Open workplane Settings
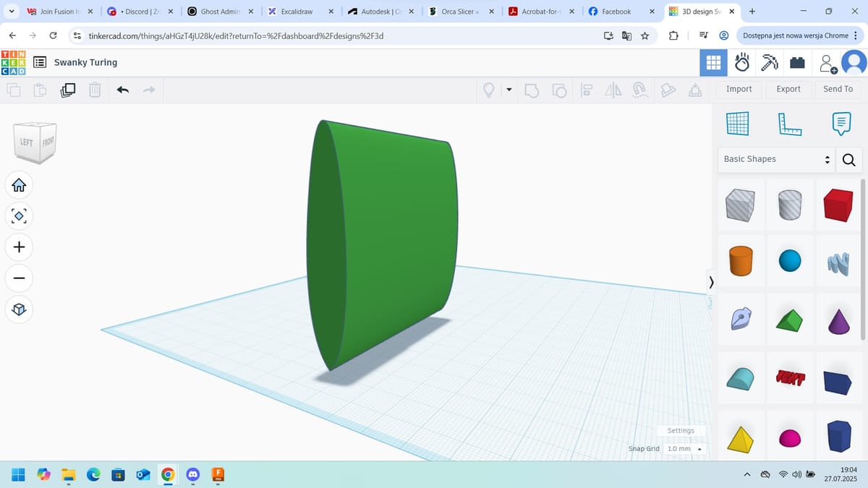This screenshot has height=488, width=868. point(681,431)
